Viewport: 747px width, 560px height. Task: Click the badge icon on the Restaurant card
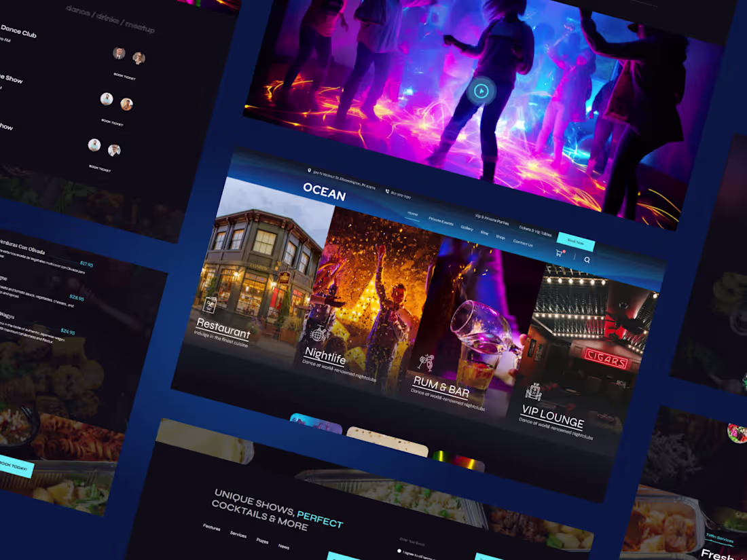[x=210, y=306]
